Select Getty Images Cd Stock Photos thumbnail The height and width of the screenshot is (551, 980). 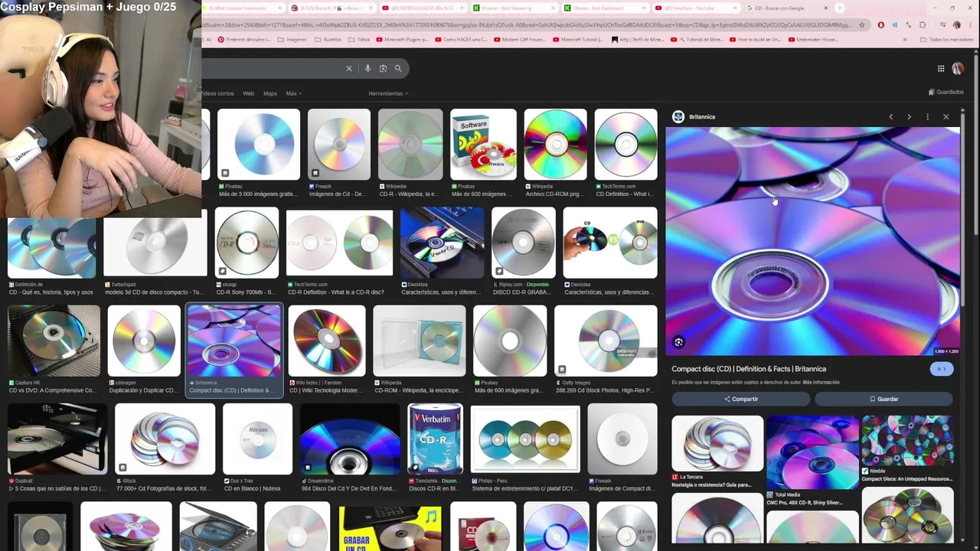[x=606, y=341]
